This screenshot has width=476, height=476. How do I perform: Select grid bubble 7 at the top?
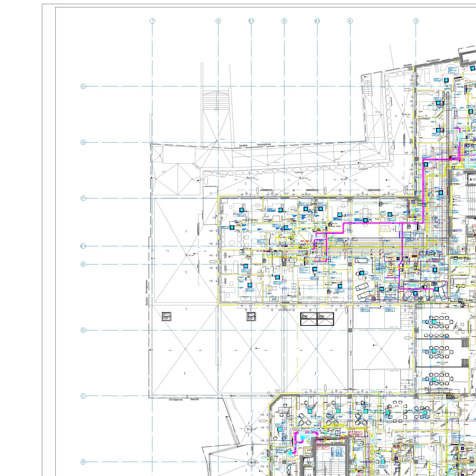(x=152, y=21)
